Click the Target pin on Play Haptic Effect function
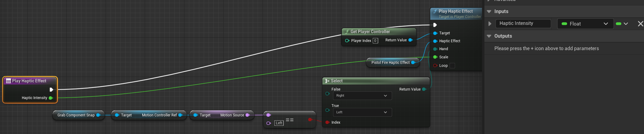 coord(435,33)
